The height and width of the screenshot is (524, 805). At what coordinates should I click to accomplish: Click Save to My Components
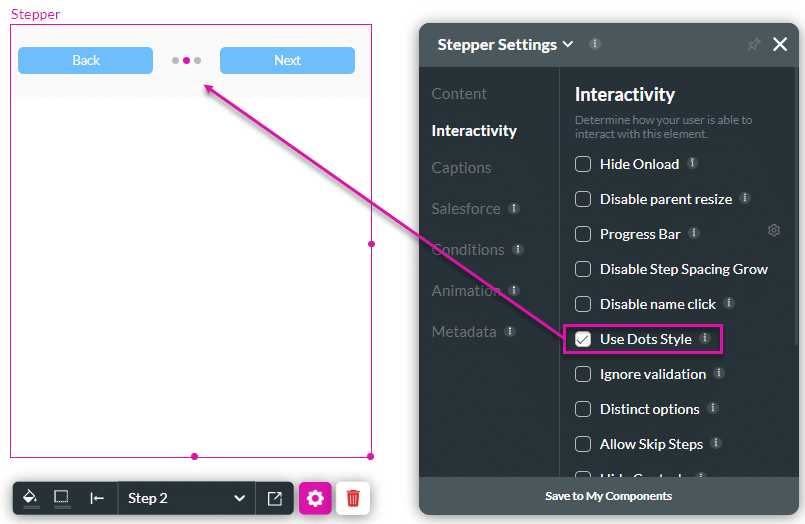coord(608,496)
